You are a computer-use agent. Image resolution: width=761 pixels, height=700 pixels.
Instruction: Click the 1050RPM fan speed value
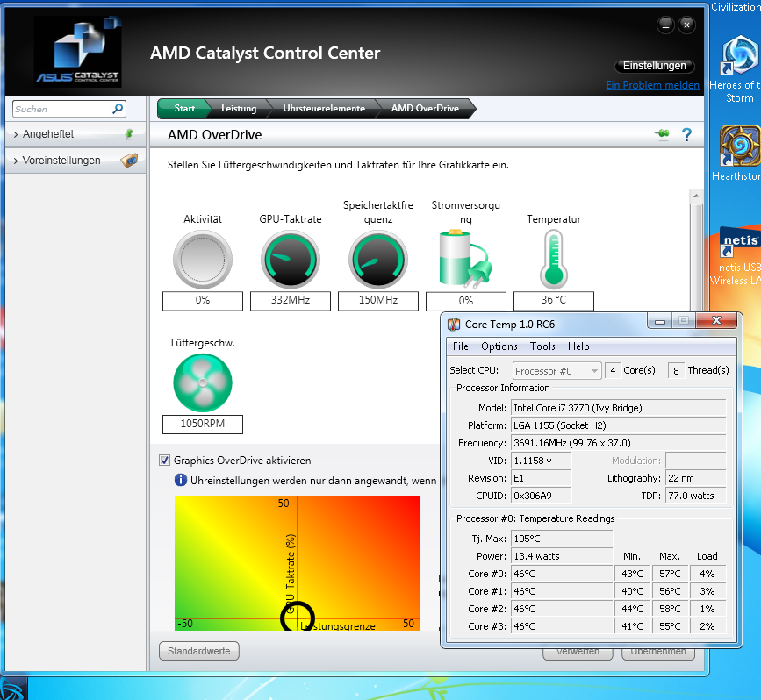(203, 424)
